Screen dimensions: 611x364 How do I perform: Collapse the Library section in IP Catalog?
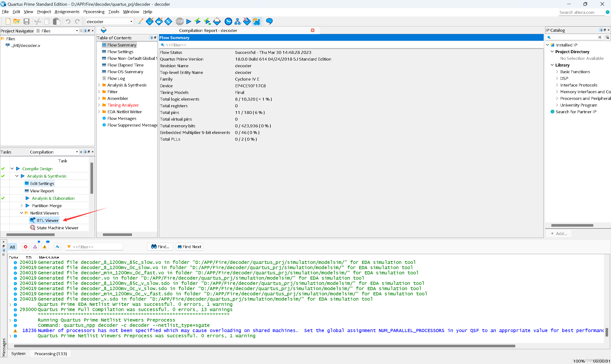pos(553,65)
